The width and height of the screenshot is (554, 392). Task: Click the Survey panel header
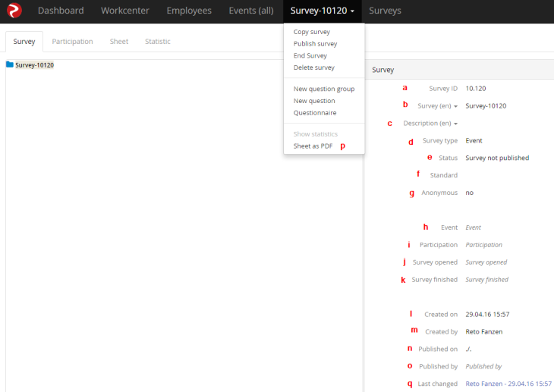click(459, 70)
